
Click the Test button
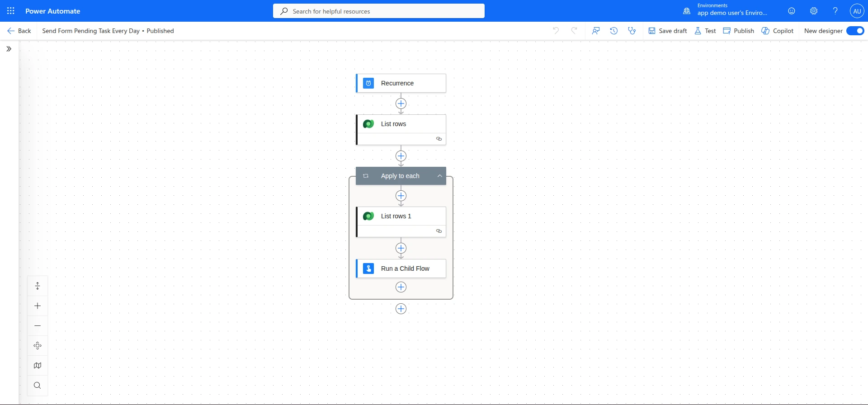point(705,31)
